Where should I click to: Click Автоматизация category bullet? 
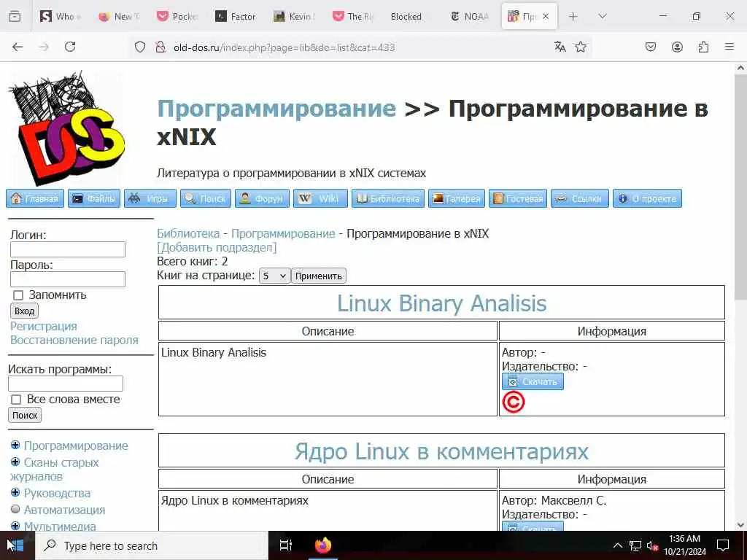coord(15,509)
